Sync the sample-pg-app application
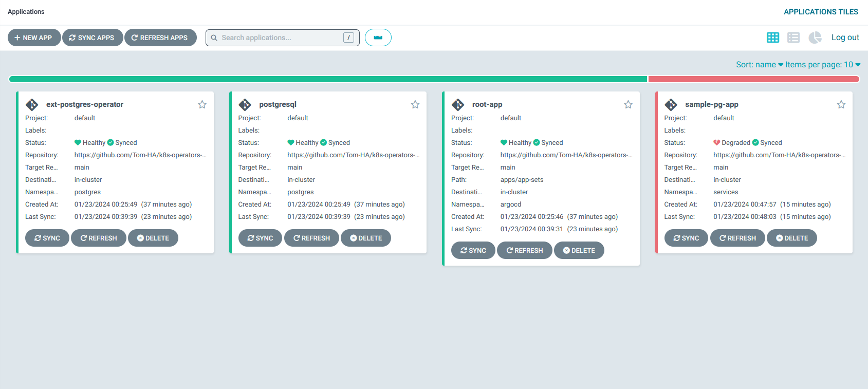This screenshot has height=389, width=868. click(686, 238)
